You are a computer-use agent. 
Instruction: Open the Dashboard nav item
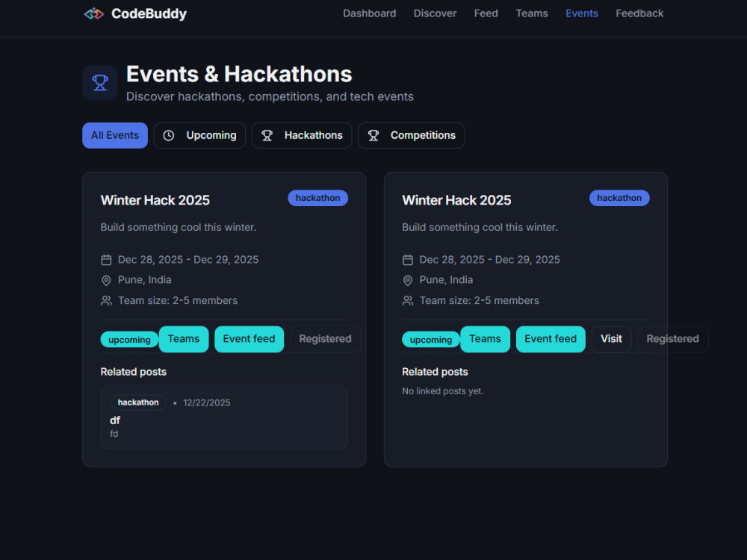(x=369, y=13)
